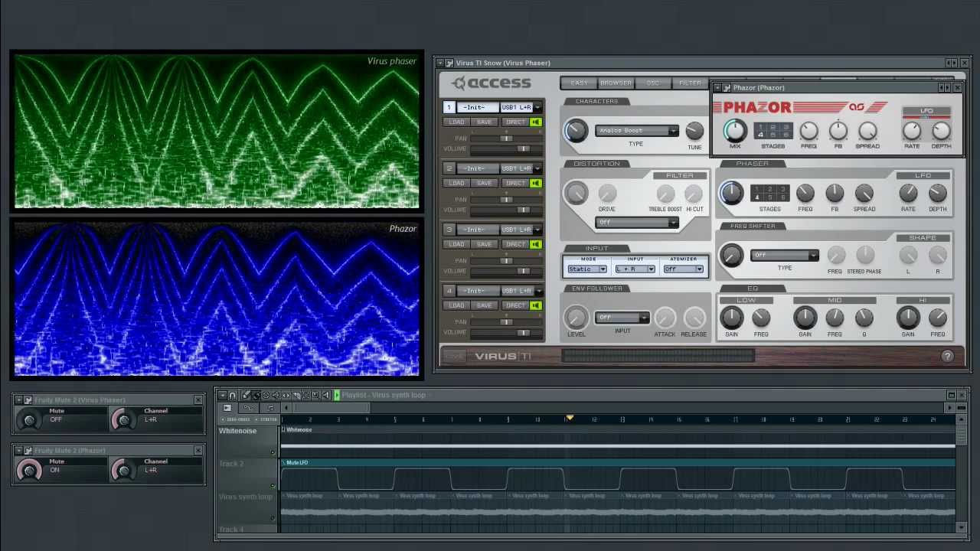
Task: Open the Env Follower INPUT dropdown
Action: (x=622, y=318)
